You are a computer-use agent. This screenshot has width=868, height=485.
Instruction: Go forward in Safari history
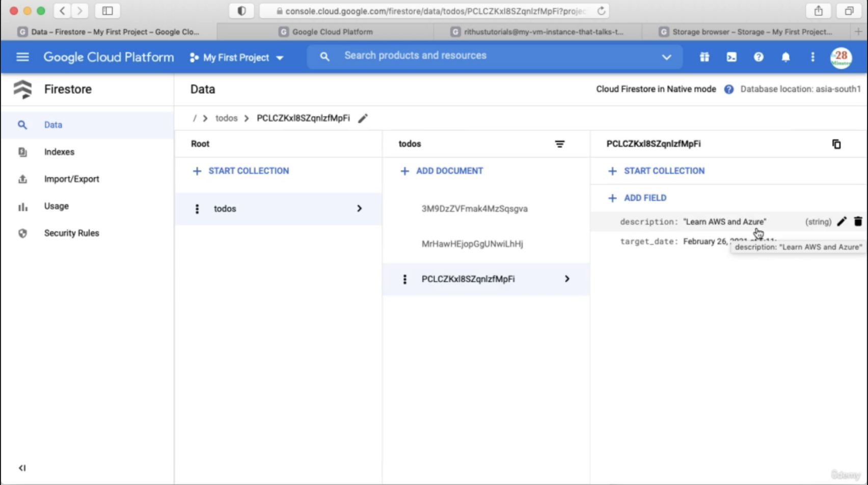pyautogui.click(x=79, y=11)
